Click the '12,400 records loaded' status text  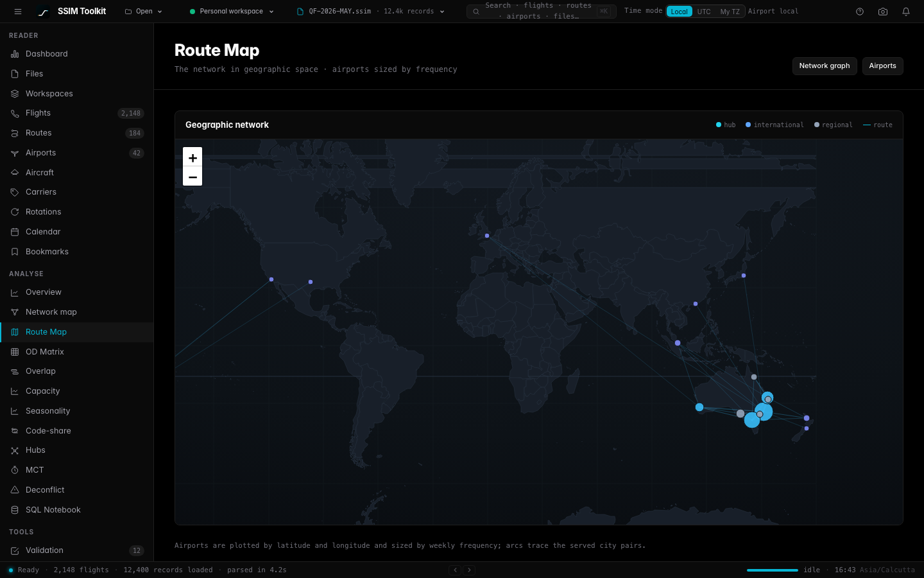coord(168,570)
